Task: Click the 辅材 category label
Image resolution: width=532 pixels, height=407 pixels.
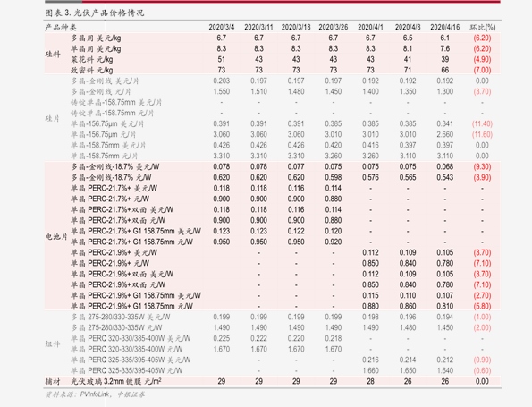Action: click(53, 382)
